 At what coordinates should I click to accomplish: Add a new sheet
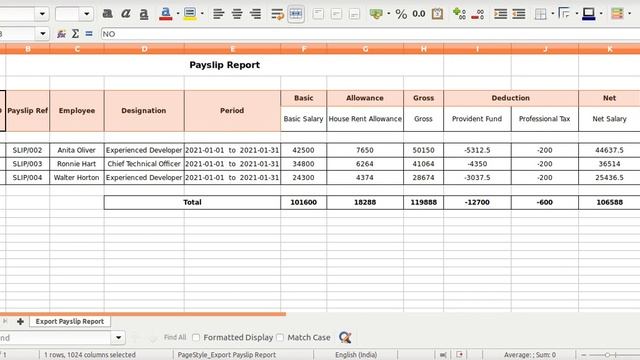tap(20, 322)
